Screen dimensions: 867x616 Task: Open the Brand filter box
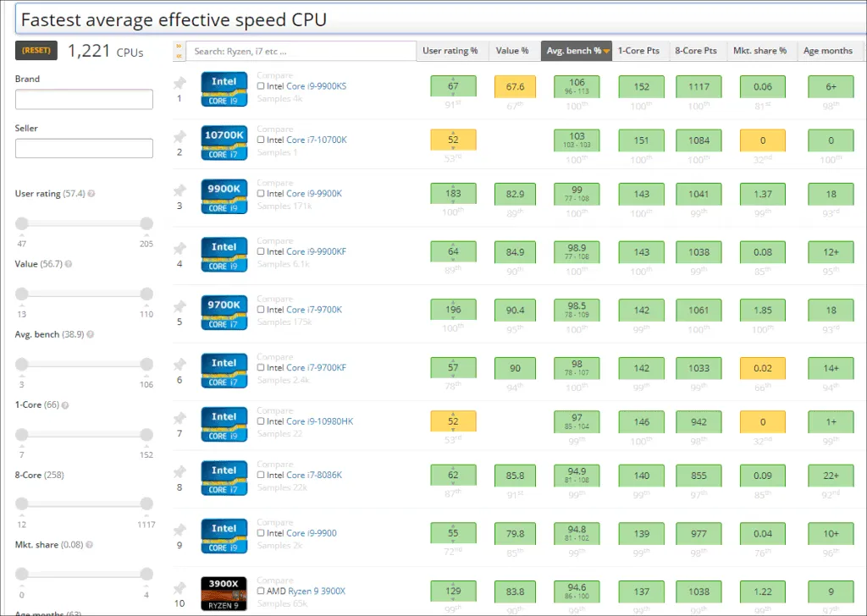[84, 100]
